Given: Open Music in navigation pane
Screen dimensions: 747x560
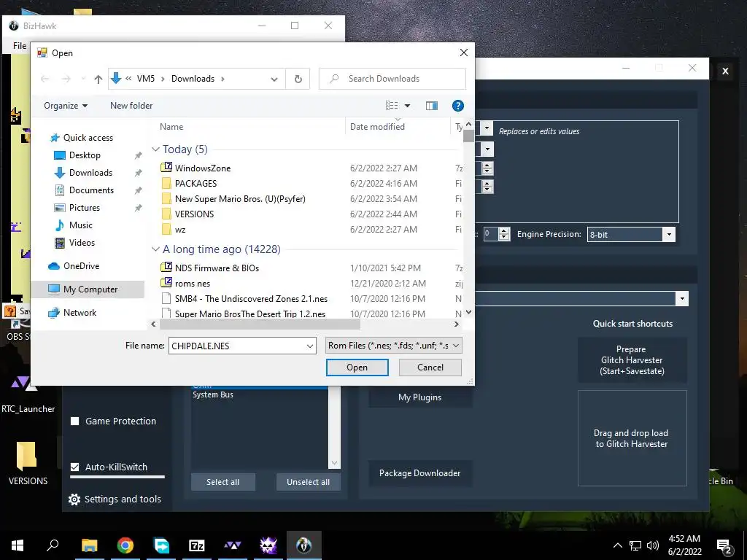Looking at the screenshot, I should pos(80,225).
